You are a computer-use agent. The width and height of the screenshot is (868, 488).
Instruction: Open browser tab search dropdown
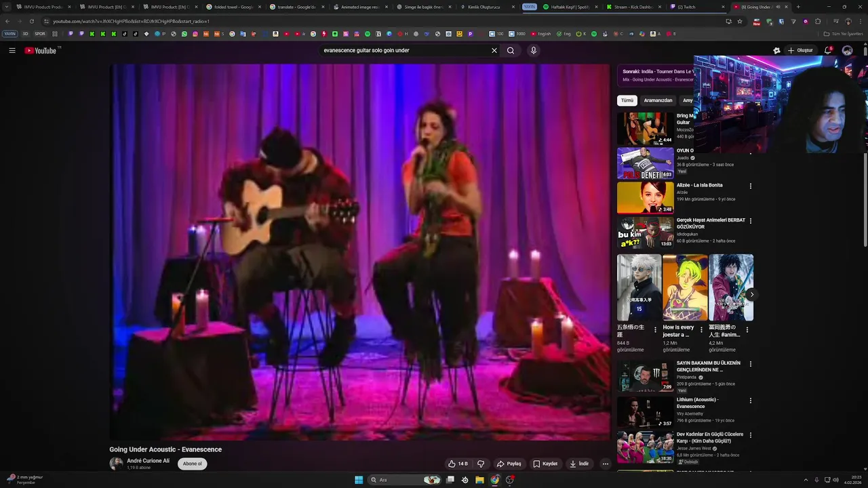pos(7,7)
